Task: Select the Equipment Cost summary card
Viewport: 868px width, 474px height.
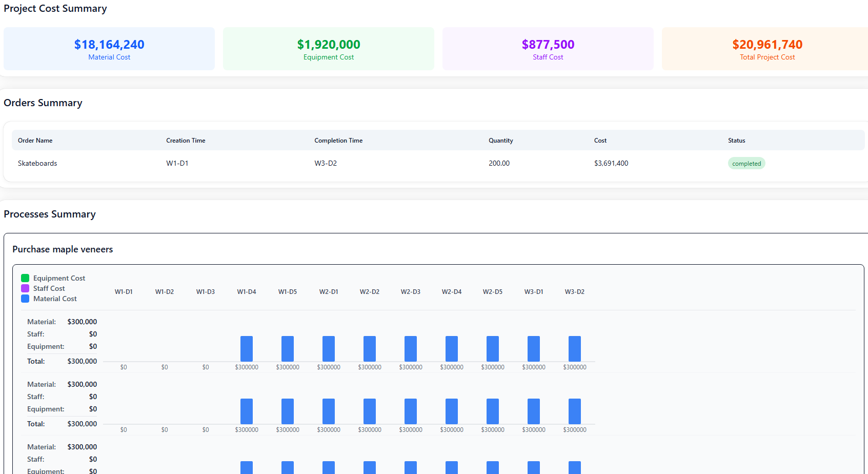Action: (x=329, y=49)
